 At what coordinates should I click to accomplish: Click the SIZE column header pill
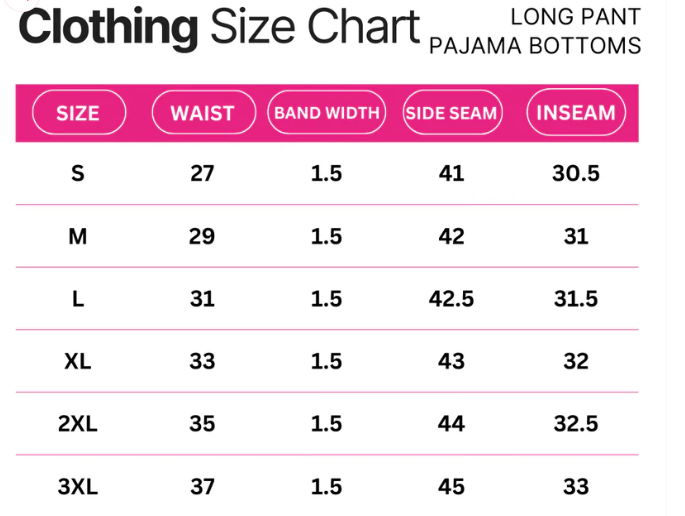(x=78, y=112)
